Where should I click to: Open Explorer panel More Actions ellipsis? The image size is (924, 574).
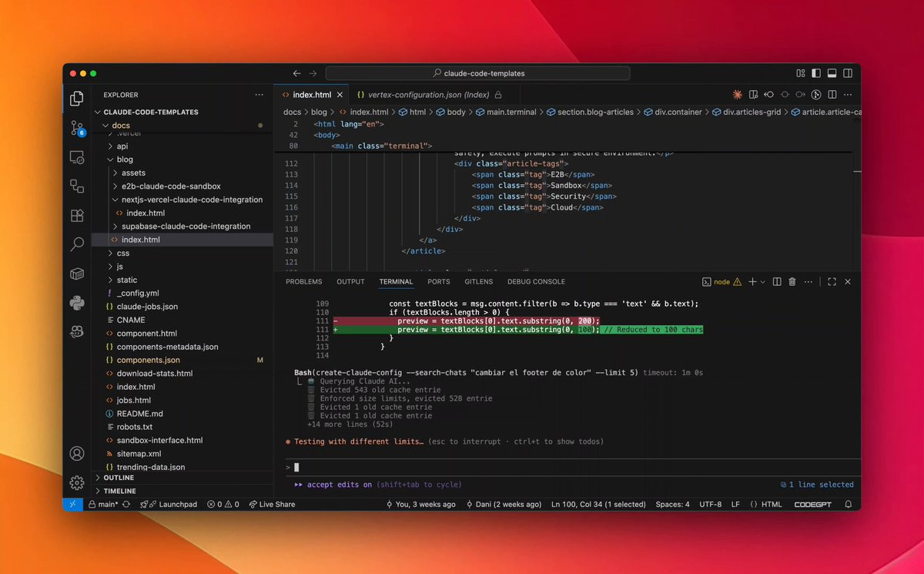pyautogui.click(x=259, y=95)
